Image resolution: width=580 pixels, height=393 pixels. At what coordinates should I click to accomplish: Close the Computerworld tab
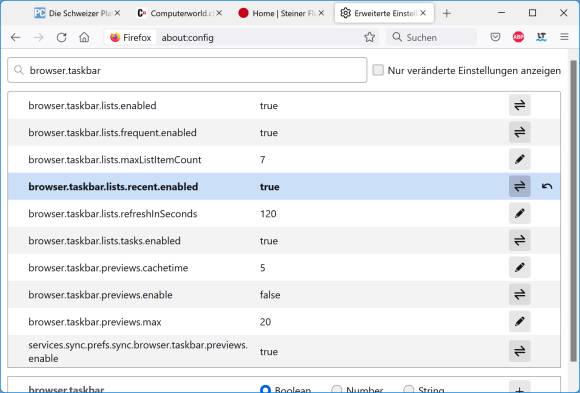point(219,13)
